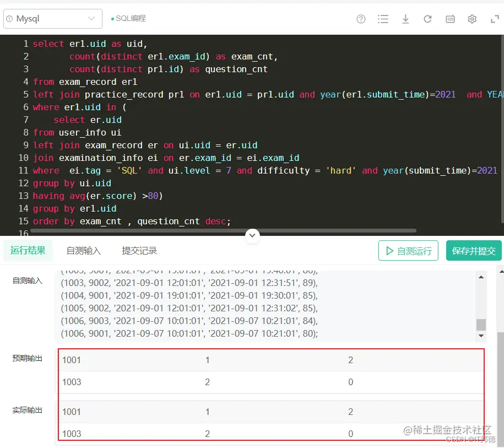This screenshot has width=504, height=448.
Task: Click the help question mark icon
Action: pyautogui.click(x=361, y=19)
